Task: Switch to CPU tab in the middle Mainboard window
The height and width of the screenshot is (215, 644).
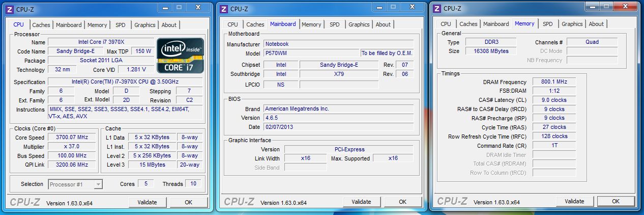Action: [x=232, y=24]
